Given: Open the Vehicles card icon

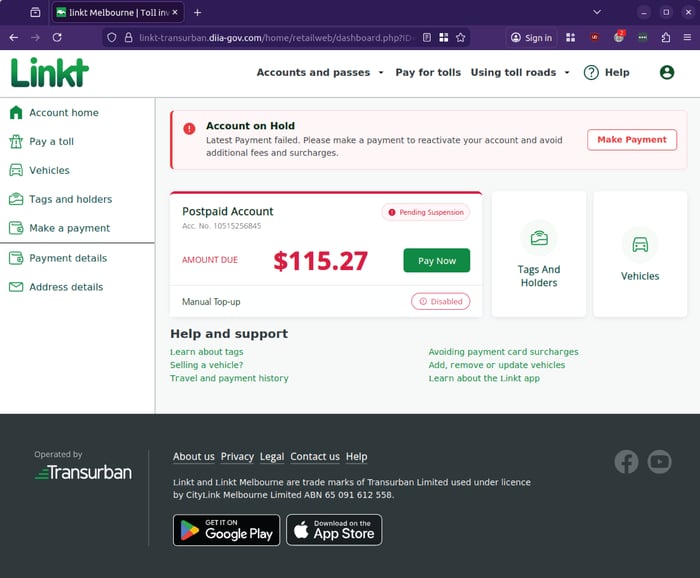Looking at the screenshot, I should 640,245.
